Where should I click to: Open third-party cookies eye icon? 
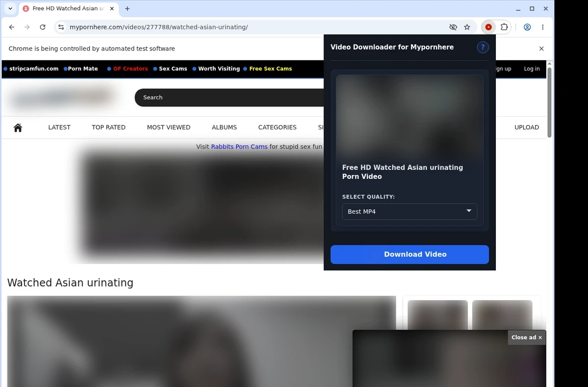coord(453,27)
